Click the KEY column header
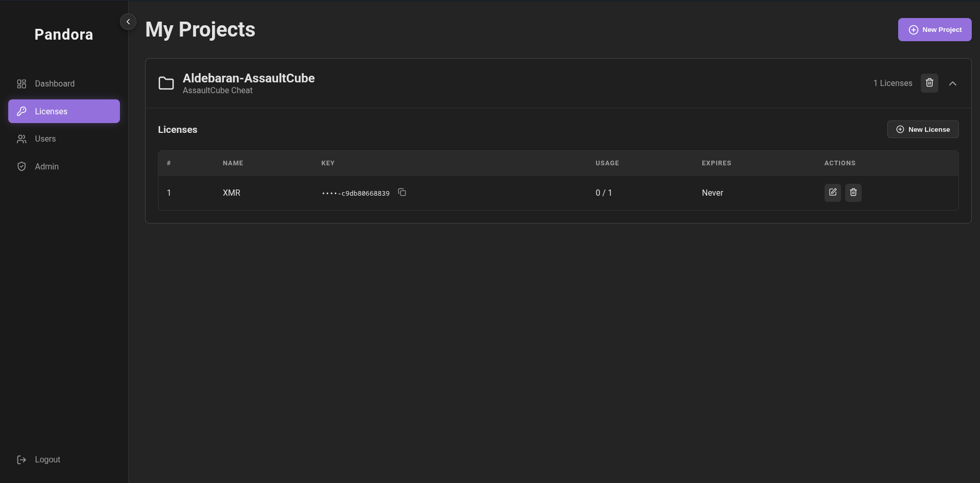The height and width of the screenshot is (483, 980). coord(328,163)
